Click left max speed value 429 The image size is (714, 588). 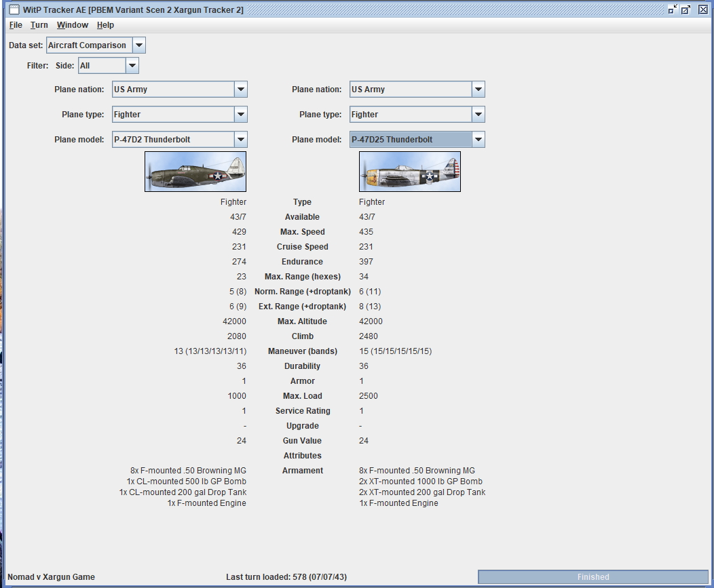pos(239,232)
